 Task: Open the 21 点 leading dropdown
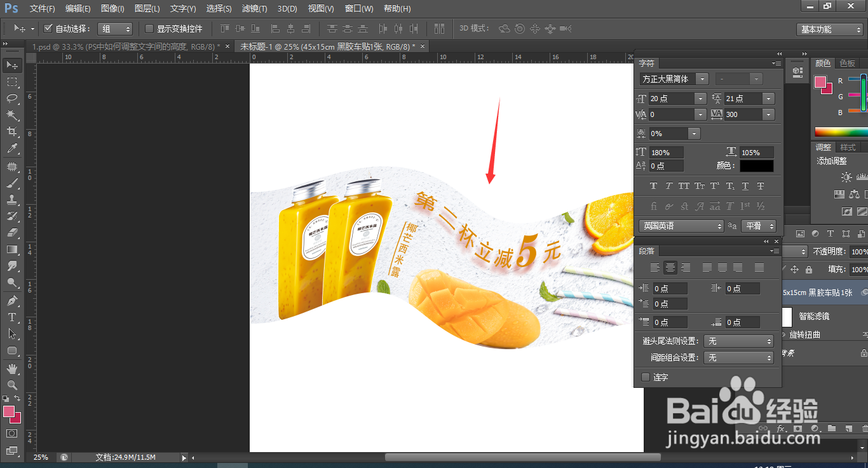(768, 99)
